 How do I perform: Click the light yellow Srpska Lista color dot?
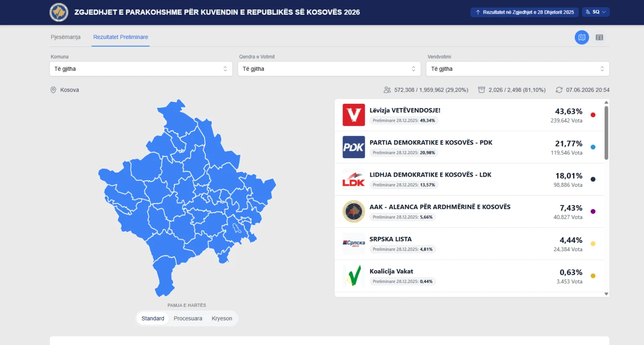click(593, 244)
